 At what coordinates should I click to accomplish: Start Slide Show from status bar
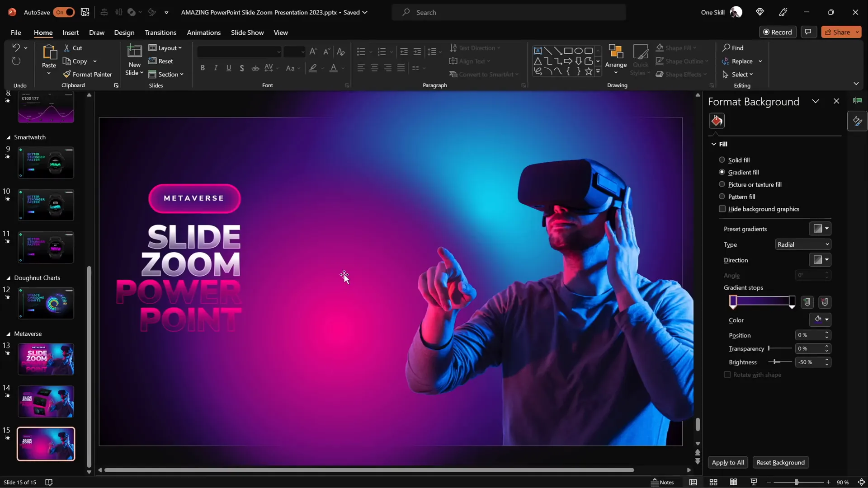click(754, 482)
